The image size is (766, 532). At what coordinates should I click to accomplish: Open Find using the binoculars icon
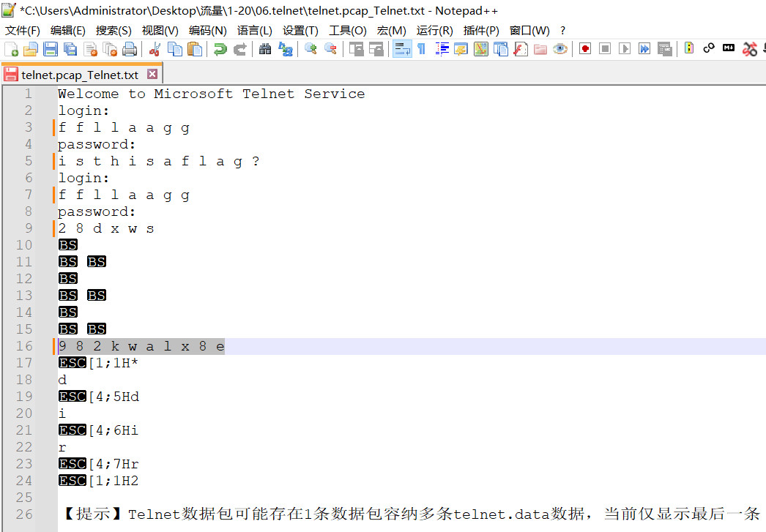[x=265, y=49]
